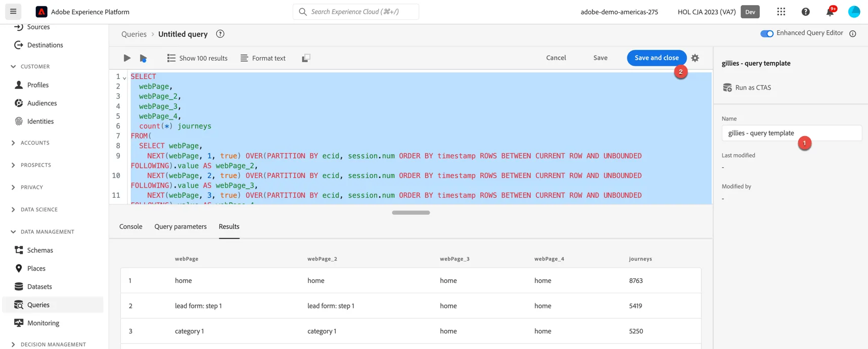The width and height of the screenshot is (868, 349).
Task: Open the app switcher grid
Action: coord(781,12)
